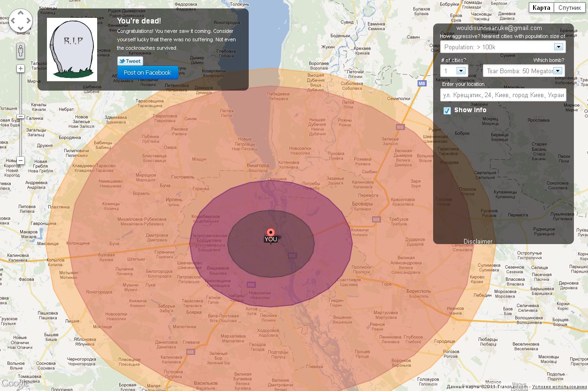Image resolution: width=588 pixels, height=391 pixels.
Task: Zoom in with the plus button
Action: coord(21,69)
